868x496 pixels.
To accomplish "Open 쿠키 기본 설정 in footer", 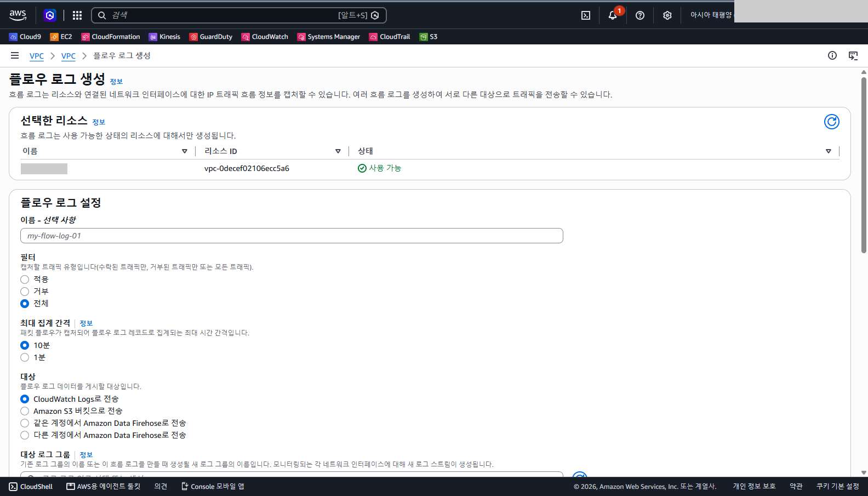I will (838, 487).
